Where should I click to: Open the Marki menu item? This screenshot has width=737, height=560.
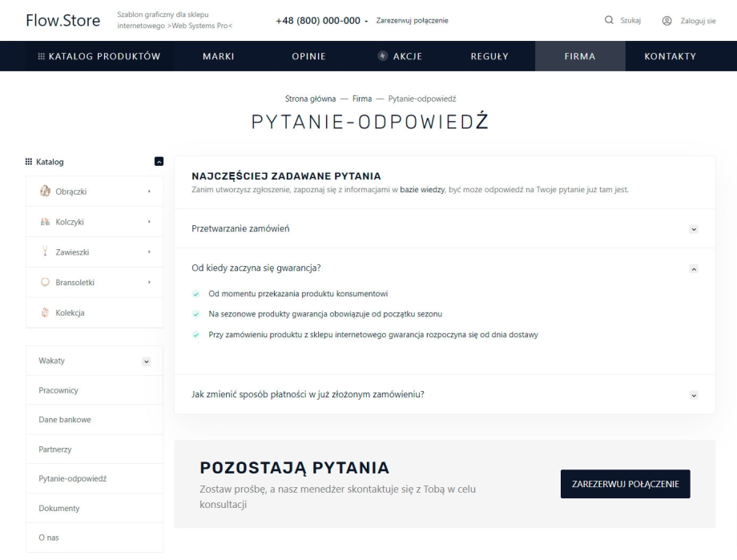[218, 56]
